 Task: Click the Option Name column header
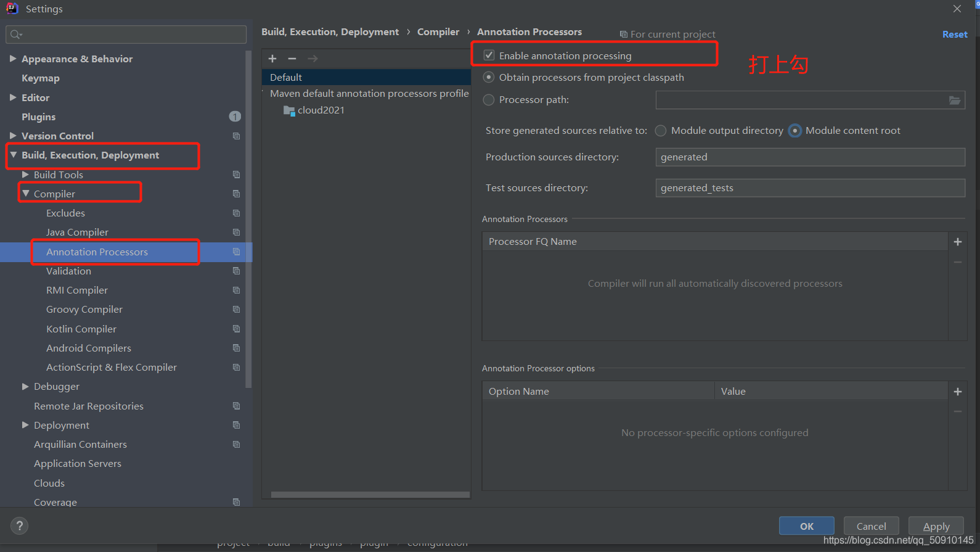[598, 391]
